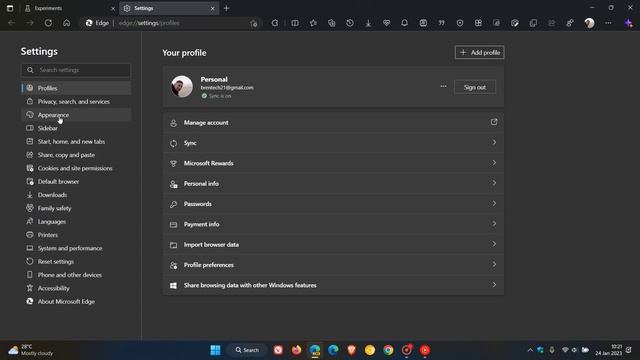The width and height of the screenshot is (640, 360).
Task: Open Start, home, and new tabs settings
Action: point(76,142)
